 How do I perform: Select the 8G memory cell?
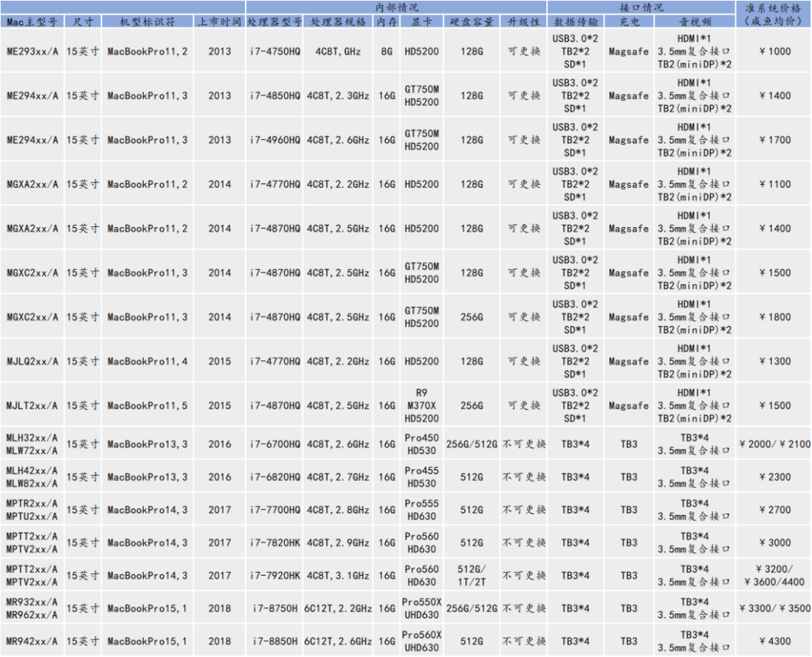click(x=387, y=51)
